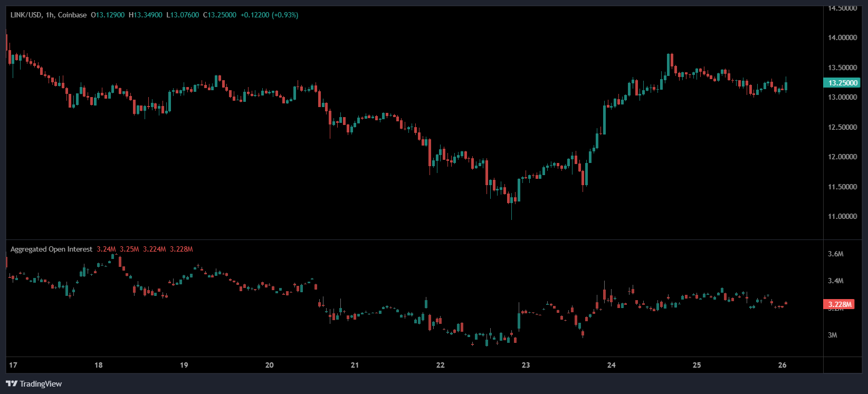Click the L13.07600 low value in legend
868x394 pixels.
(x=183, y=15)
